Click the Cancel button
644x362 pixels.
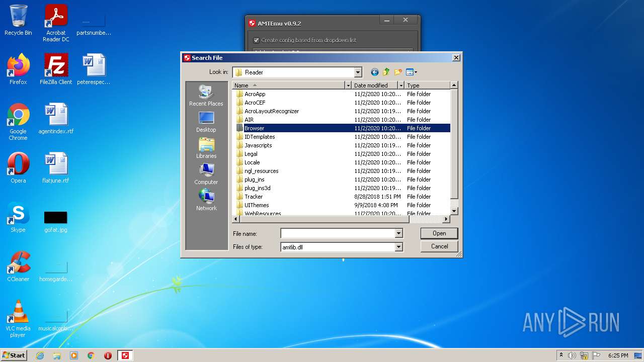click(x=439, y=246)
